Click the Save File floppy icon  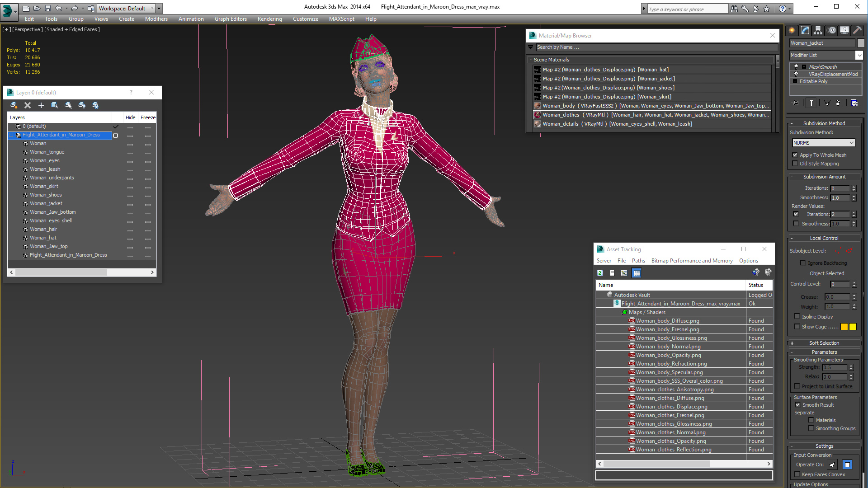47,8
